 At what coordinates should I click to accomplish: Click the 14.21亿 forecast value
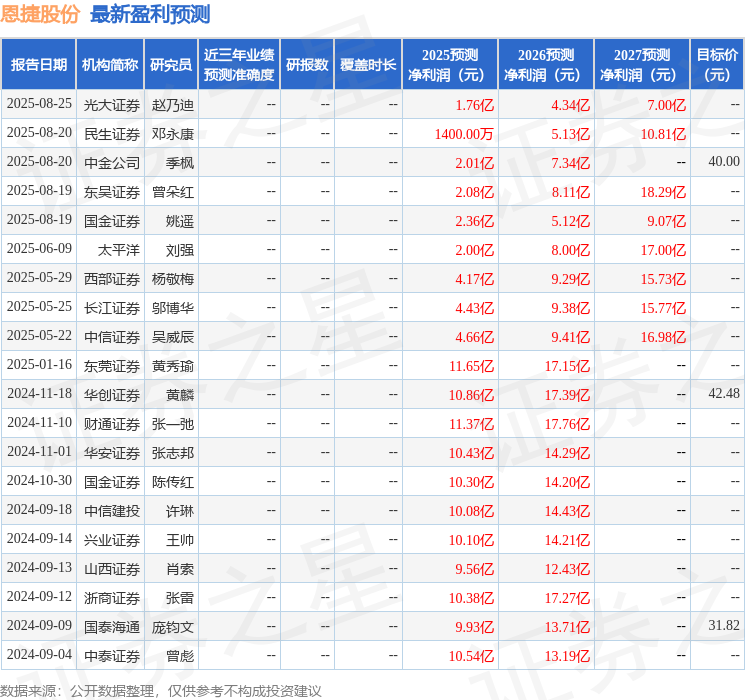567,540
